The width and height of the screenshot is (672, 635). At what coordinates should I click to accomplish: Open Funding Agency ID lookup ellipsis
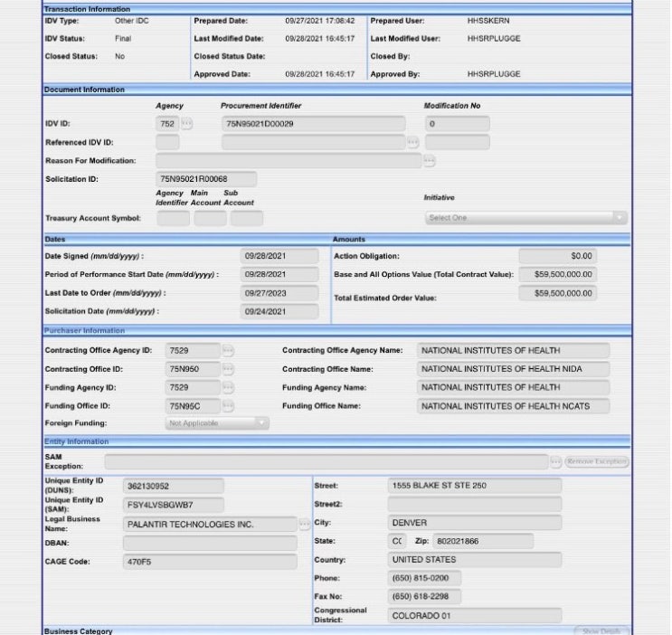[228, 387]
